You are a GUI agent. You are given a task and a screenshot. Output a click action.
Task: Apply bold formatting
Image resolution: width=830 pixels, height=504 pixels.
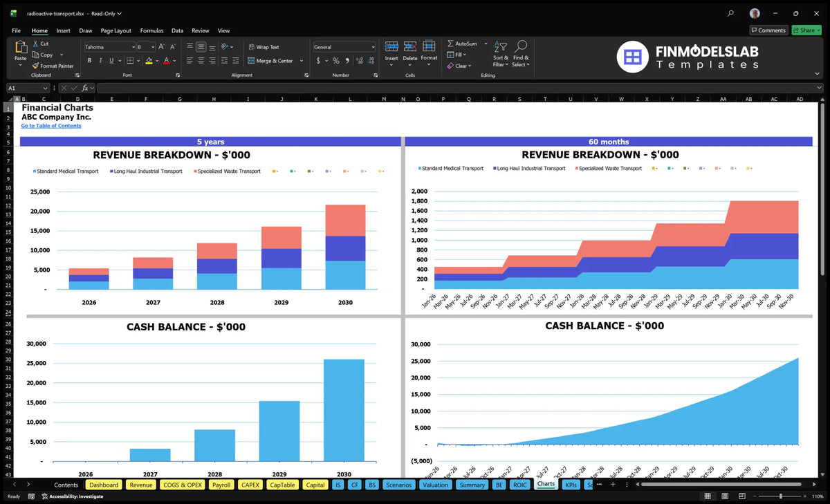coord(90,61)
